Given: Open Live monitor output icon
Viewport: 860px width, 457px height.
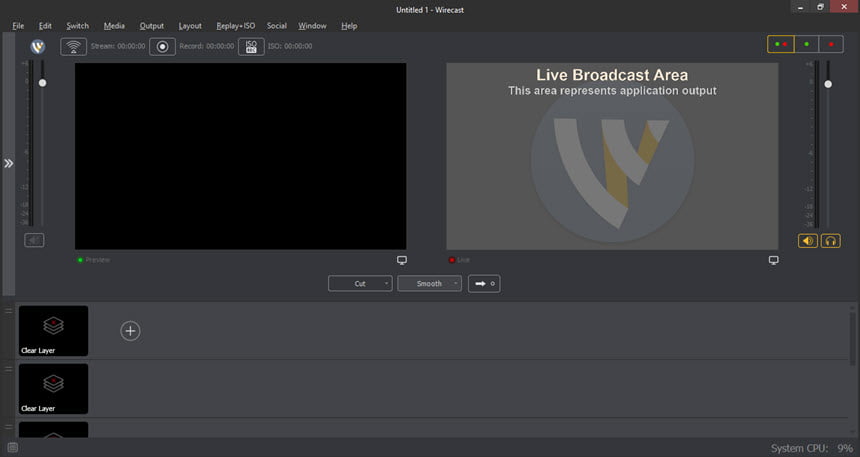Looking at the screenshot, I should [773, 260].
